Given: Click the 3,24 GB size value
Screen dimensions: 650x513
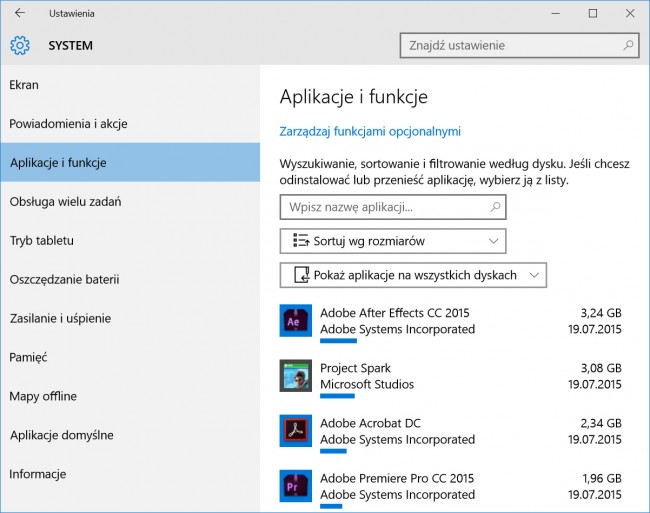Looking at the screenshot, I should [601, 313].
